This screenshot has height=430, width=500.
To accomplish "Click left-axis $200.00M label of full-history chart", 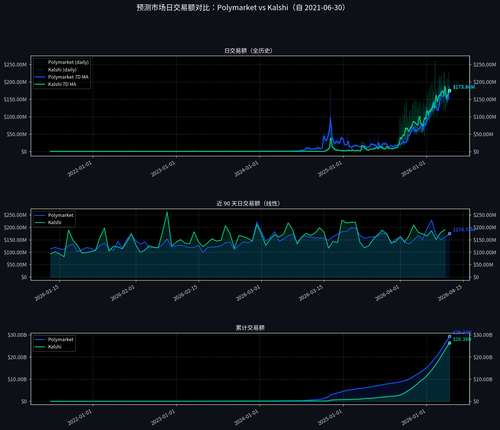I will coord(15,82).
